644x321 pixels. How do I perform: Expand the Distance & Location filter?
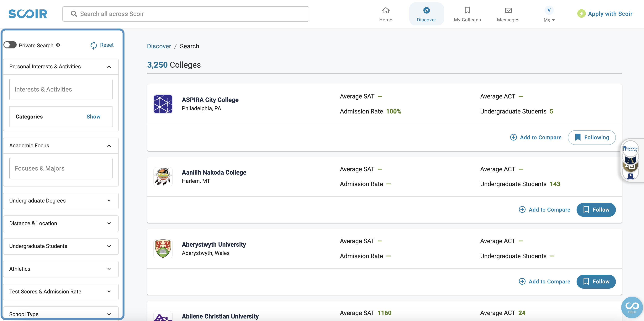61,224
